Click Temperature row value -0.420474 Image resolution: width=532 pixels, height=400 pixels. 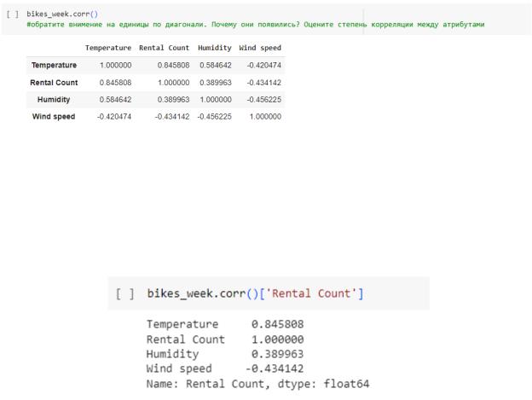click(x=264, y=65)
